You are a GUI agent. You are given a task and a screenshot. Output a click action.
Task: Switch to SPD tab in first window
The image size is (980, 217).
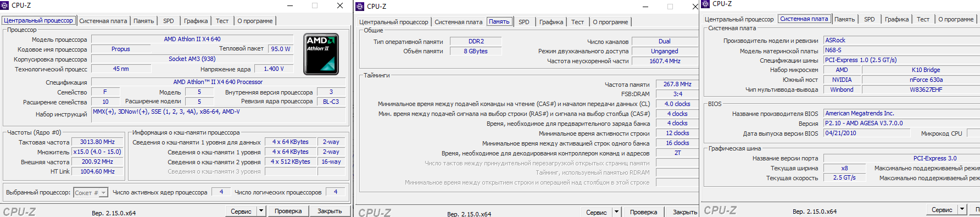point(169,21)
